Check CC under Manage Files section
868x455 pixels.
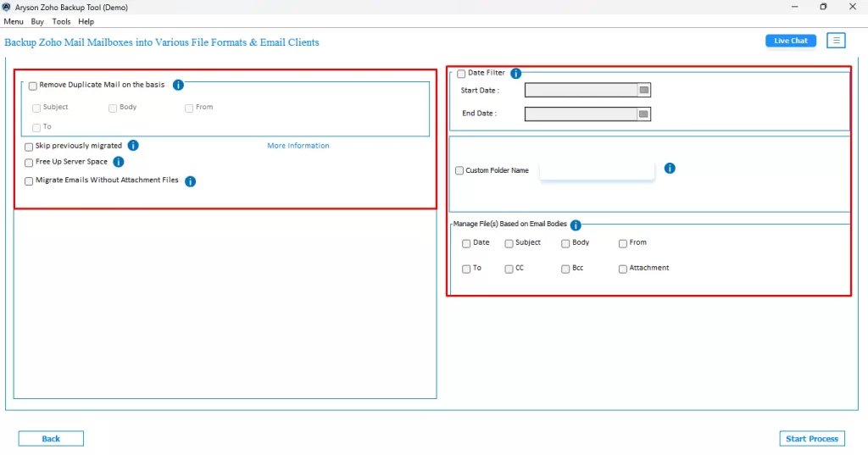click(509, 269)
